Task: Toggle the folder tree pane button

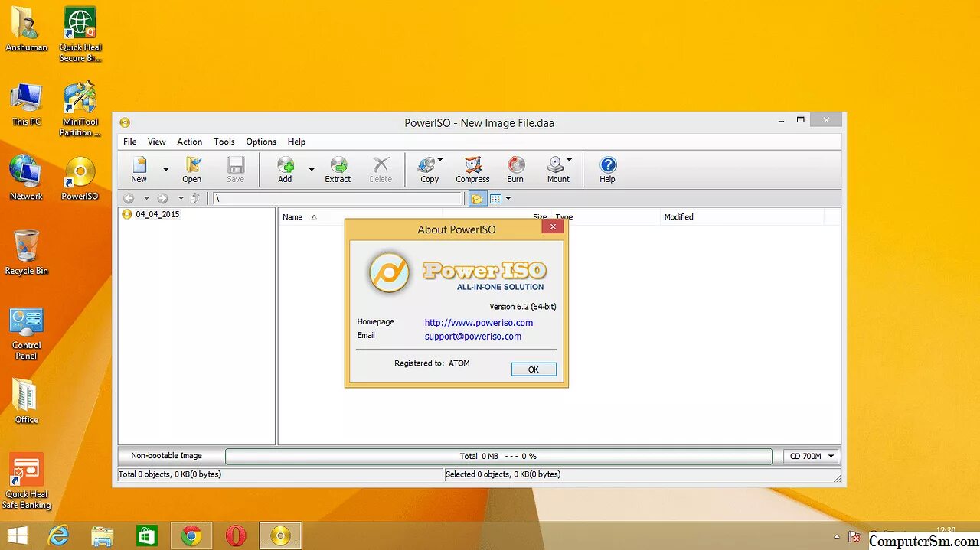Action: point(478,199)
